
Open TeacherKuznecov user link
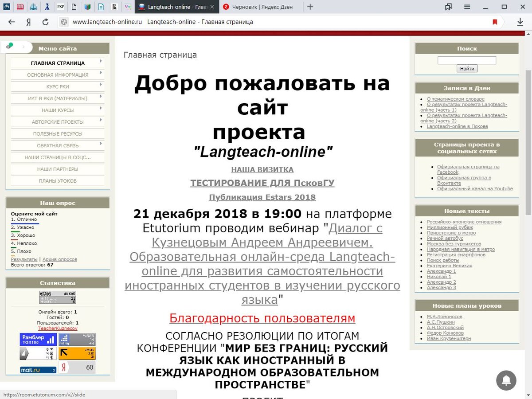tap(58, 329)
